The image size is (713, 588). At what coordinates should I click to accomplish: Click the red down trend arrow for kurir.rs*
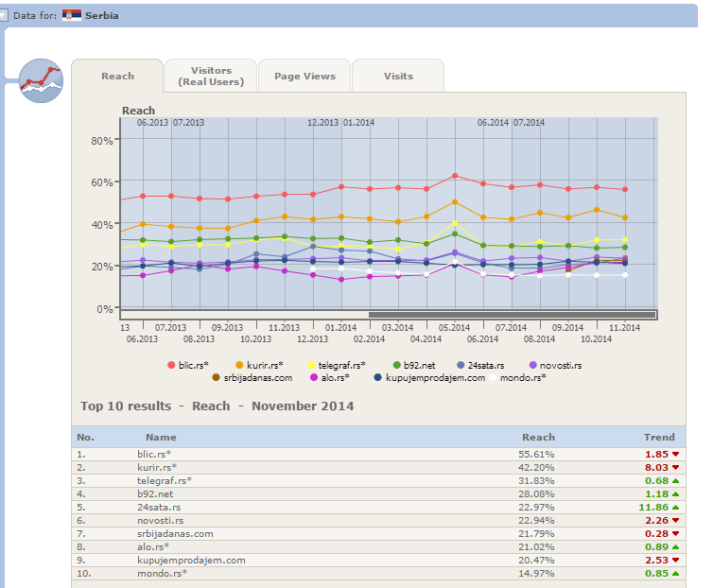(676, 468)
